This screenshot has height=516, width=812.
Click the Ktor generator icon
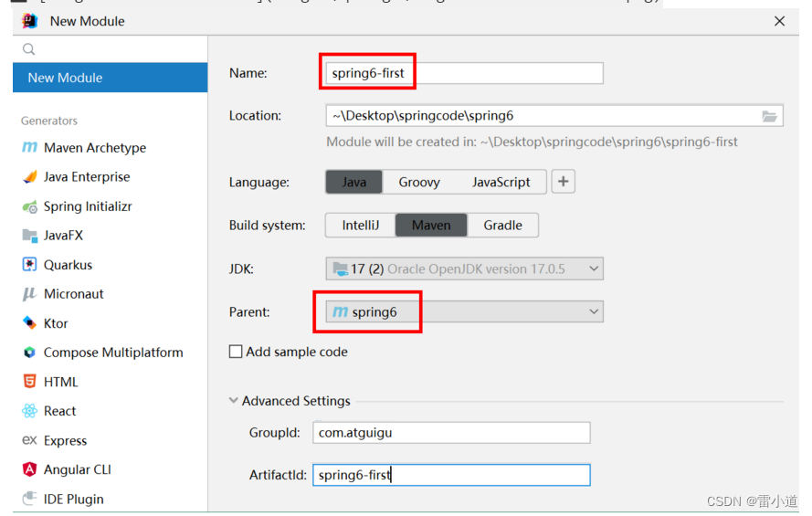click(x=29, y=323)
